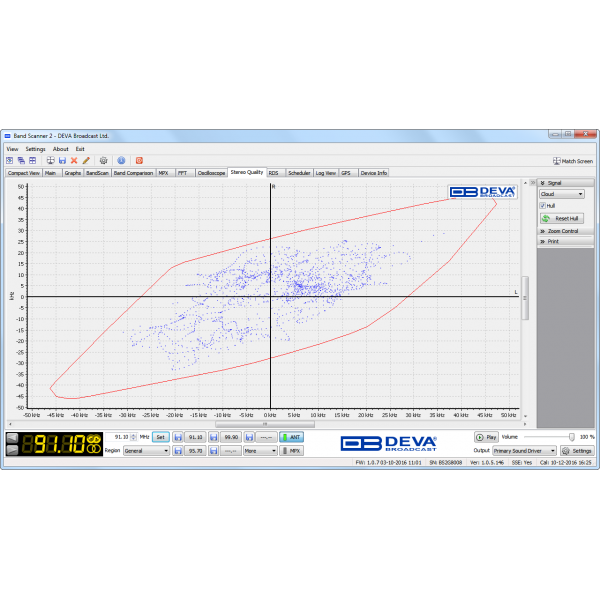Screen dimensions: 600x600
Task: Open the gear settings toolbar icon
Action: click(x=103, y=160)
